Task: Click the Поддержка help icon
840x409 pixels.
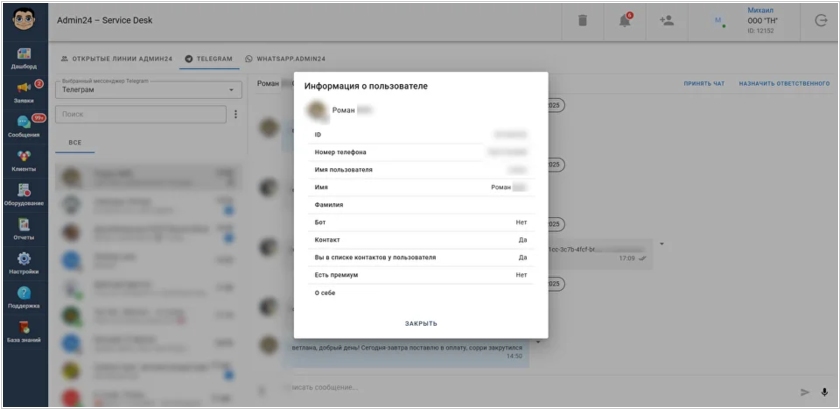Action: pos(24,293)
